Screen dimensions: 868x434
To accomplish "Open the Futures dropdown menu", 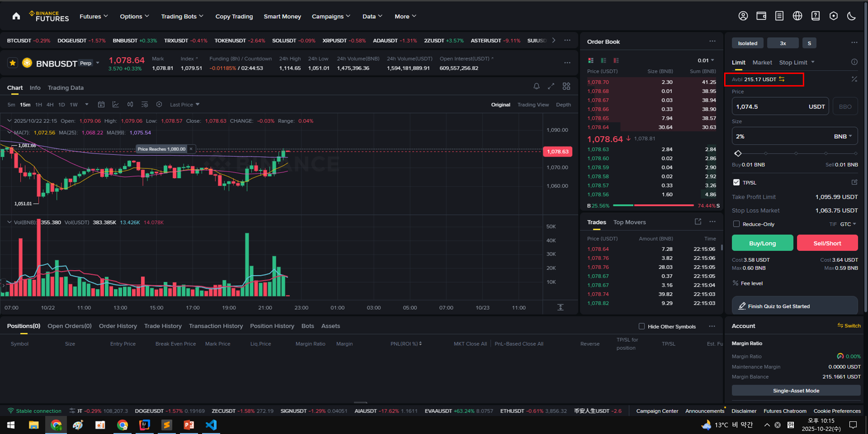I will 94,16.
